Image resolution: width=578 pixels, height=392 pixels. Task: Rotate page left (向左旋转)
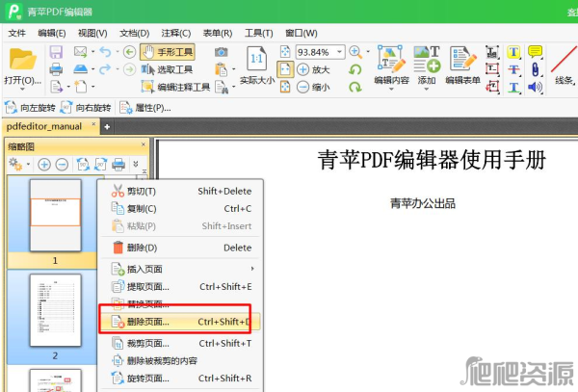(30, 108)
